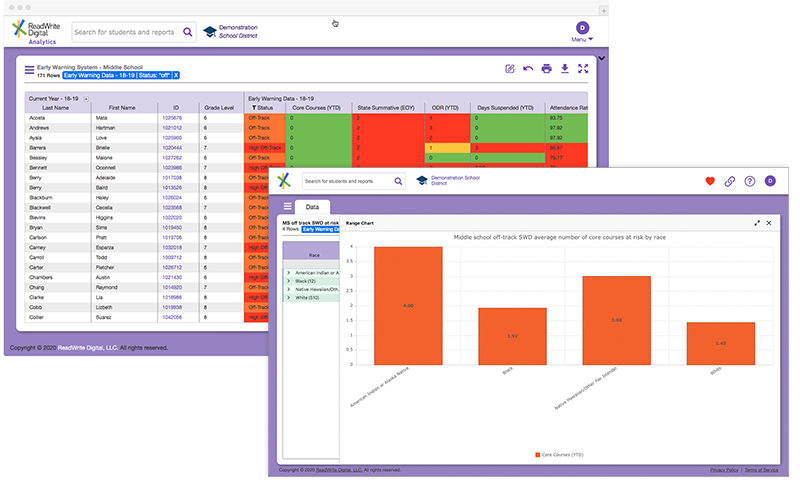
Task: Expand the Black (12) race row
Action: [289, 280]
